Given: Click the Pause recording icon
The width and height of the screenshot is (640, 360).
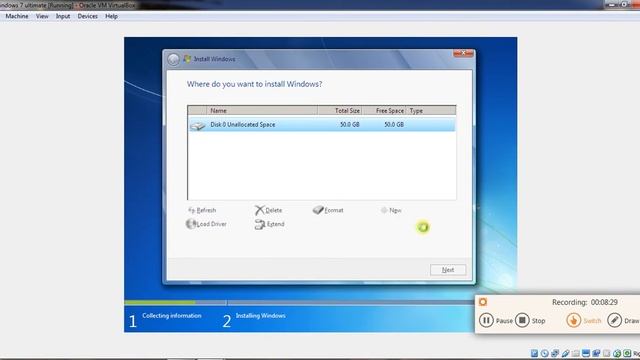Looking at the screenshot, I should [x=486, y=320].
